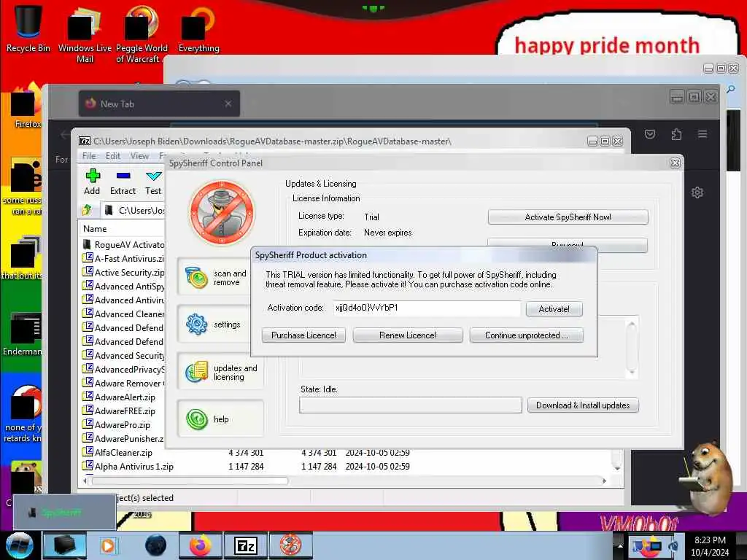Click the update progress bar
Viewport: 747px width, 560px height.
pos(411,405)
